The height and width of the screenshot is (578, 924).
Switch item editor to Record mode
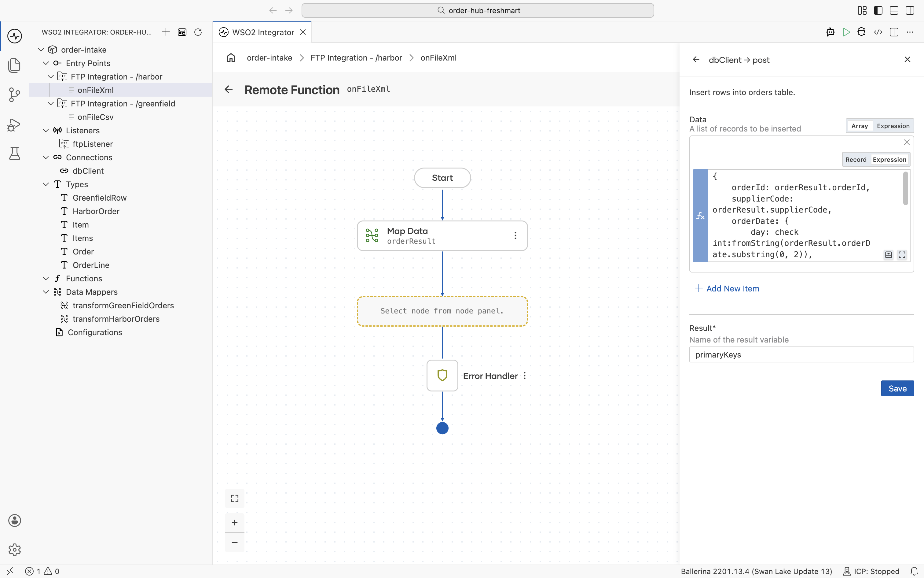[856, 159]
